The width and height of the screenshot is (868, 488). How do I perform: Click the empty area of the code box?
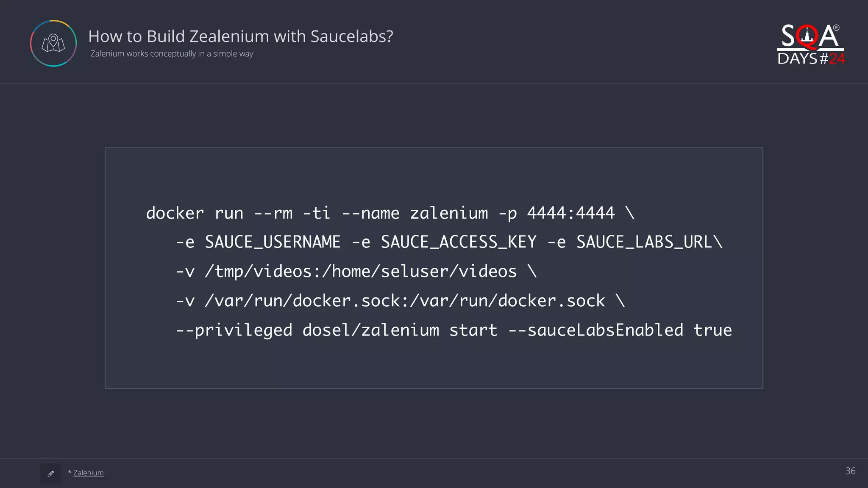(432, 364)
